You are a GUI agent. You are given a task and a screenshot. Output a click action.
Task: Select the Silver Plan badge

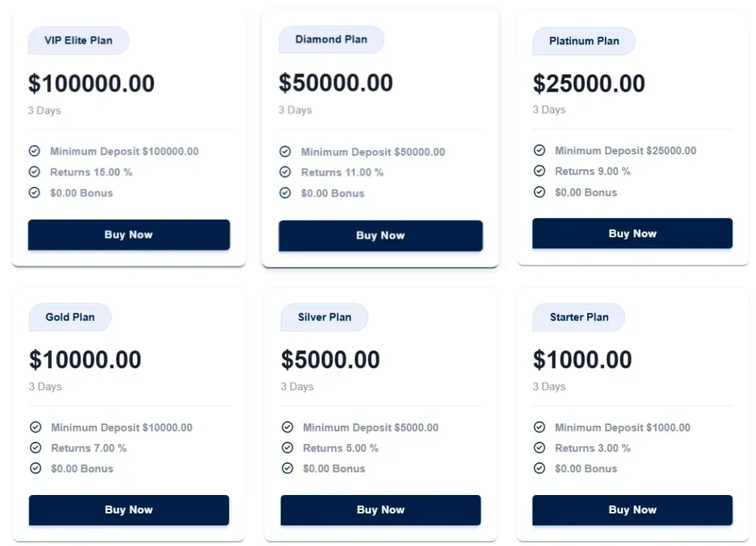(324, 318)
